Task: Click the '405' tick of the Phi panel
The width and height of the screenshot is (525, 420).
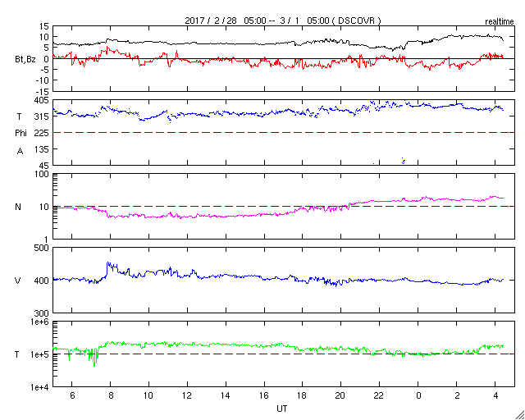Action: tap(42, 100)
